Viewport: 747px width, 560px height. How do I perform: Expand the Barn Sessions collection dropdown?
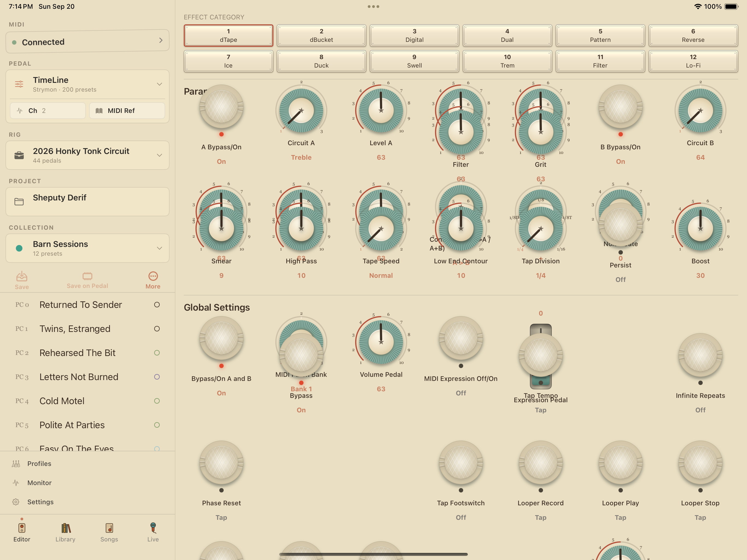tap(159, 248)
